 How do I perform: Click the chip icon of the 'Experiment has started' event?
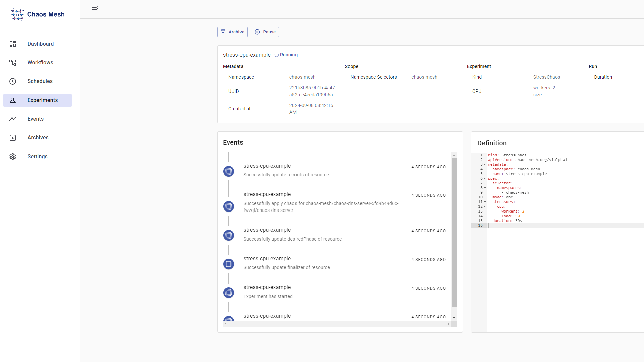click(x=229, y=293)
